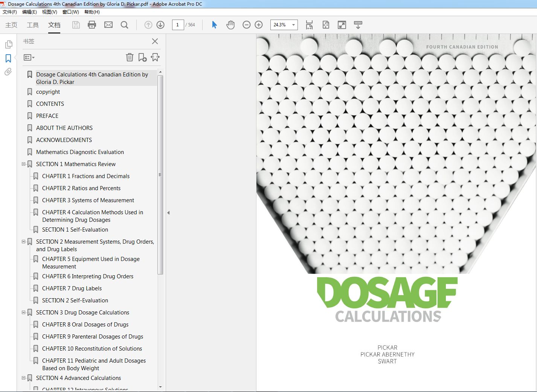
Task: Open Mathematics Diagnostic Evaluation bookmark
Action: pos(80,152)
